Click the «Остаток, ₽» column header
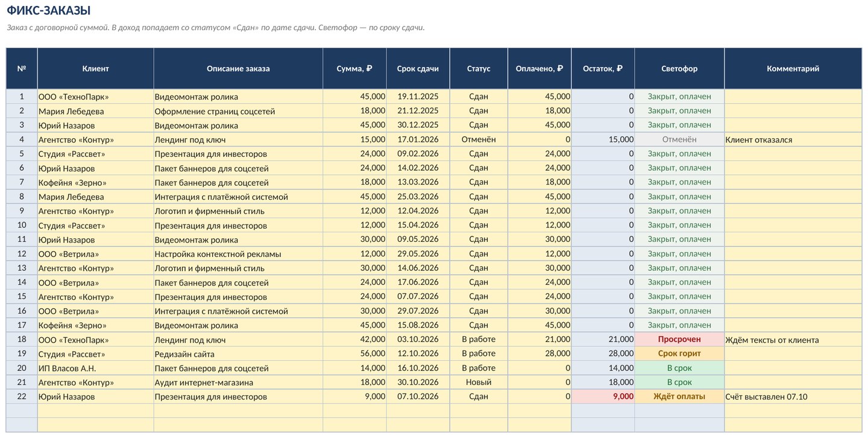Viewport: 868px width, 438px height. (x=603, y=69)
